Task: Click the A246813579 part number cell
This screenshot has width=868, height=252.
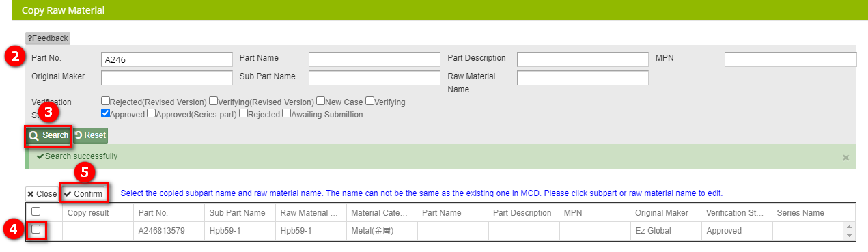Action: (x=169, y=231)
